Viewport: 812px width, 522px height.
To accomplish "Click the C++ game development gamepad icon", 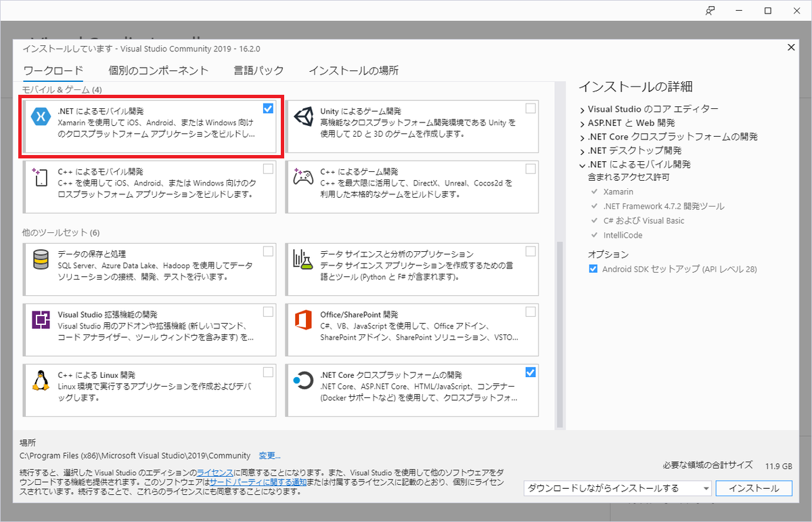I will tap(302, 177).
